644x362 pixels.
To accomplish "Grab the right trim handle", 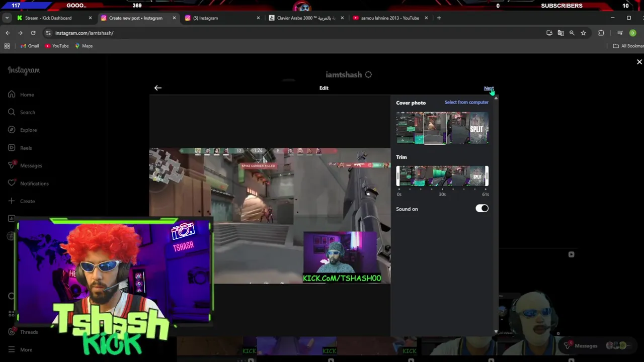I will 487,176.
